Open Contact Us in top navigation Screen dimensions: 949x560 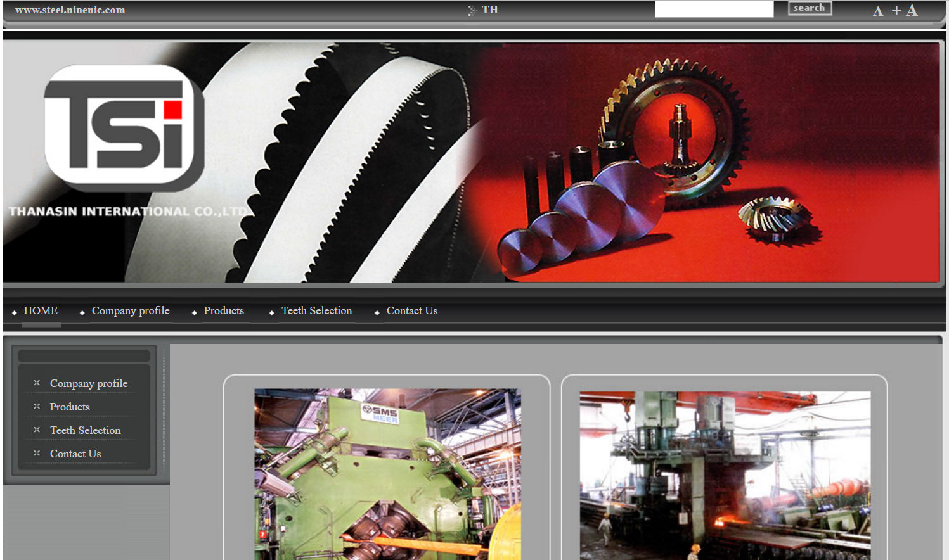(412, 310)
